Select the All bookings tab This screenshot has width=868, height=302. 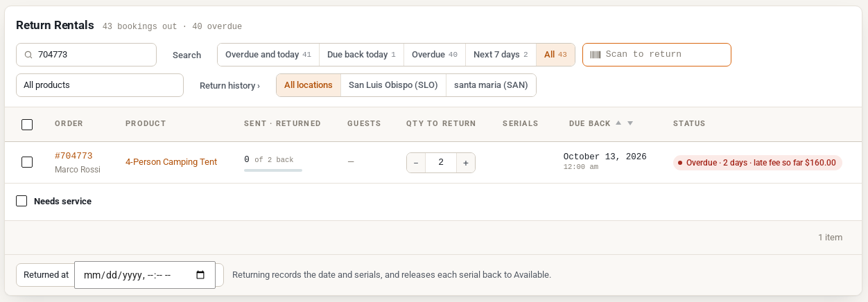point(555,55)
